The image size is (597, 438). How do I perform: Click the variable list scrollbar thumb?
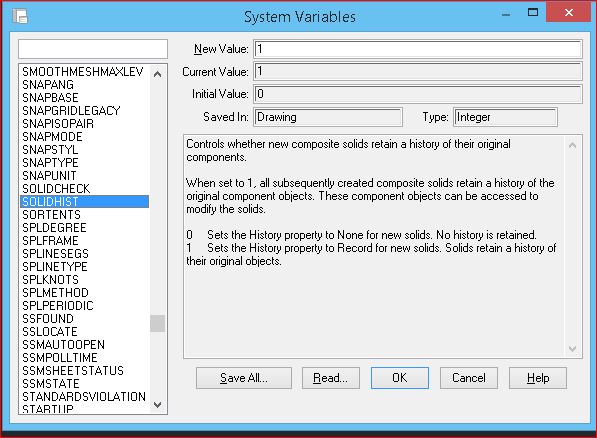pyautogui.click(x=157, y=323)
